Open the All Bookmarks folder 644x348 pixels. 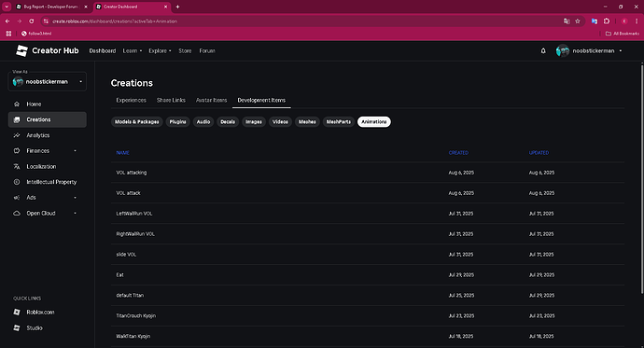coord(623,34)
